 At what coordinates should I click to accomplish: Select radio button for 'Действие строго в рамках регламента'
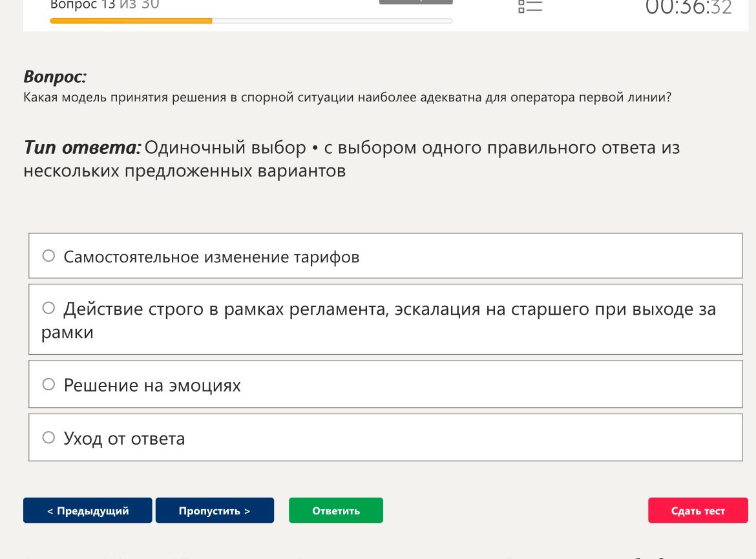click(x=48, y=308)
